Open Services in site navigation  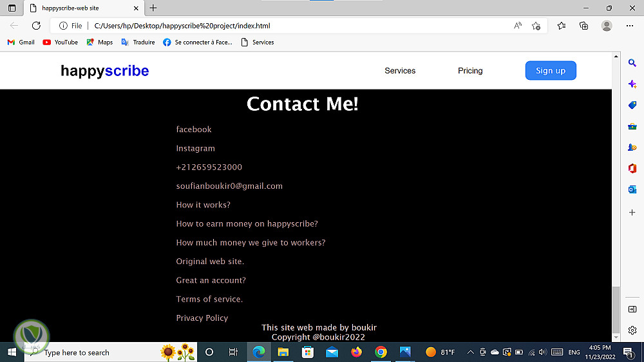(400, 71)
